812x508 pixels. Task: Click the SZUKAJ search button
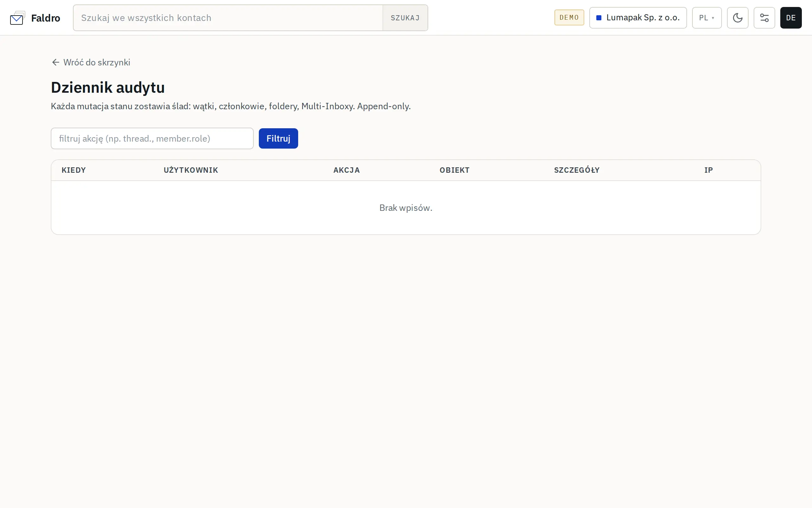pyautogui.click(x=405, y=18)
